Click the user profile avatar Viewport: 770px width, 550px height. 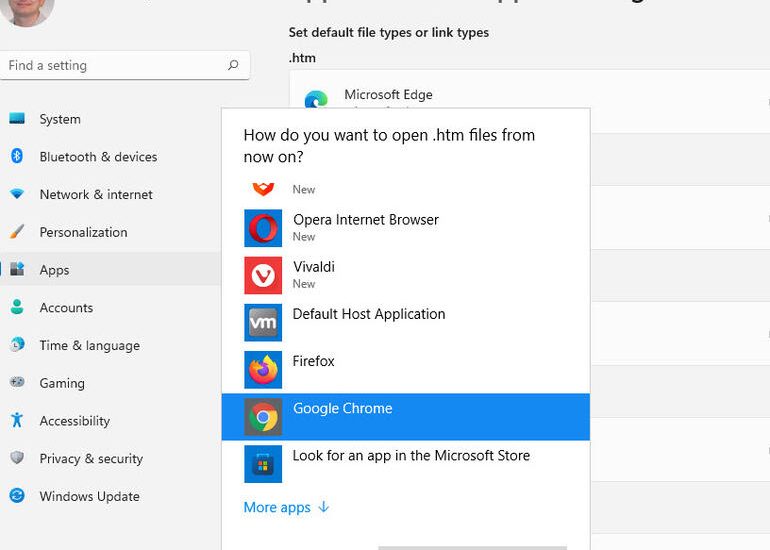click(27, 11)
